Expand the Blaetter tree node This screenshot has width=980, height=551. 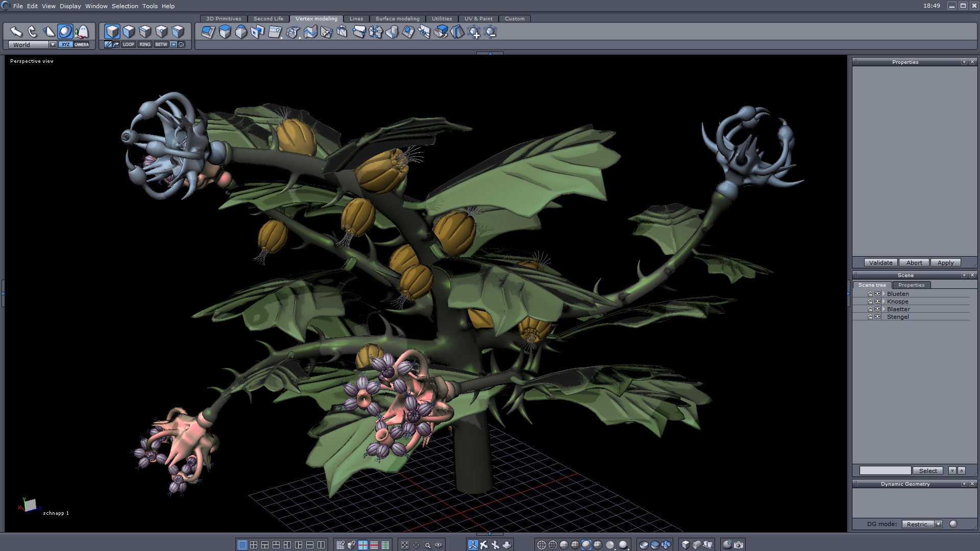[884, 309]
